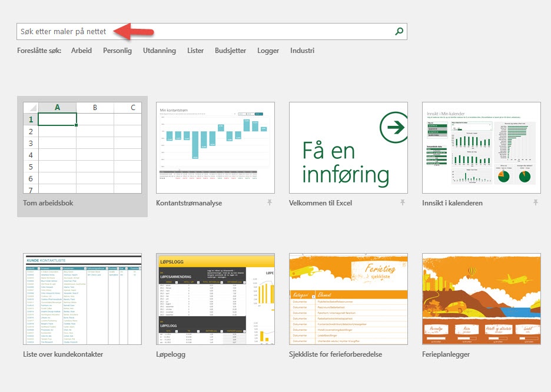Select the 'Utdanning' suggested search
Viewport: 551px width, 392px height.
point(159,51)
